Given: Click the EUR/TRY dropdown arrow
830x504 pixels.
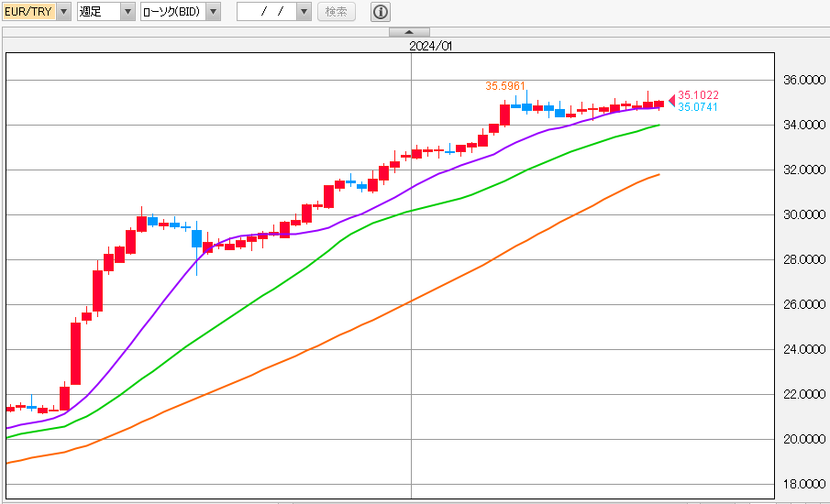Looking at the screenshot, I should (x=64, y=11).
